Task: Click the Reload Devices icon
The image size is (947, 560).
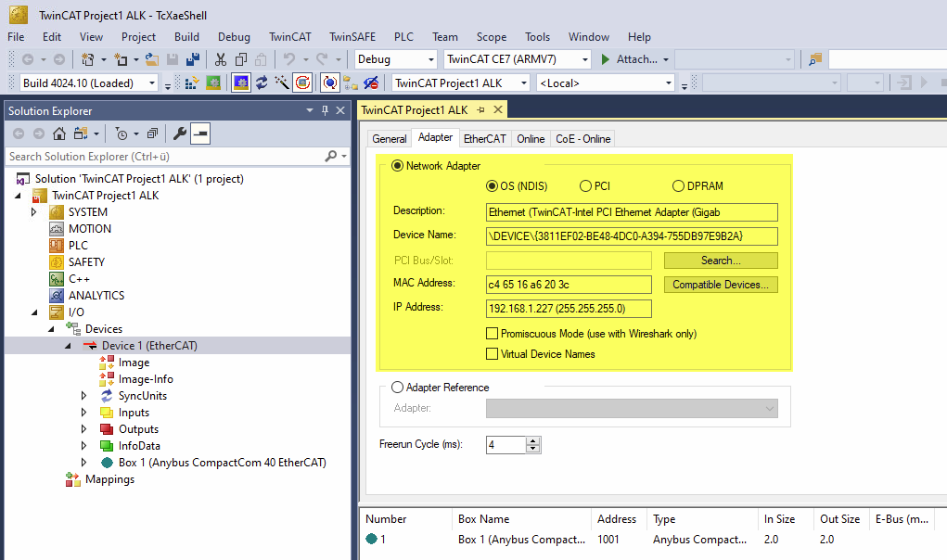Action: pos(262,83)
